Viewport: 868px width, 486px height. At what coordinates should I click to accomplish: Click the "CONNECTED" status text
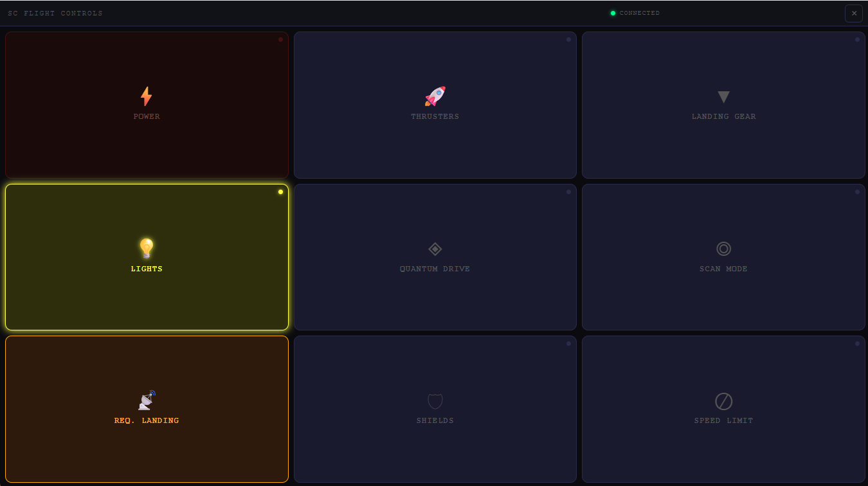640,13
